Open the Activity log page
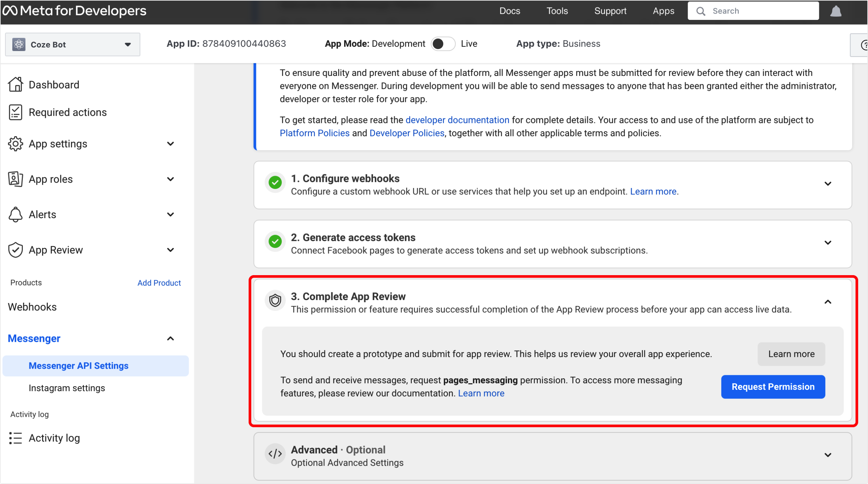Screen dimensions: 868x484 [x=54, y=438]
